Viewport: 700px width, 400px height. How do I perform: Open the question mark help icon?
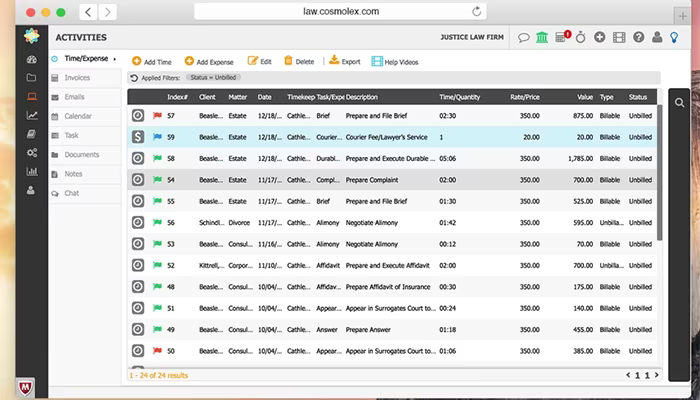click(638, 38)
